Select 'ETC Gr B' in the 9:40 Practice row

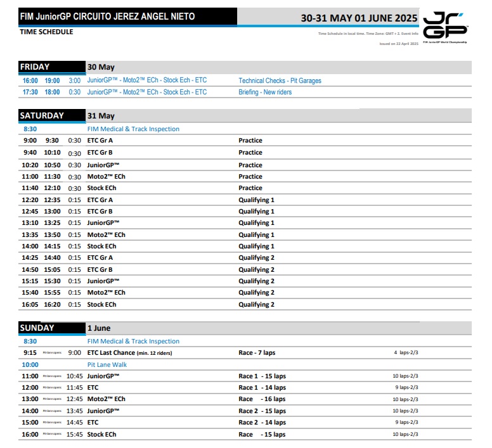tap(100, 152)
